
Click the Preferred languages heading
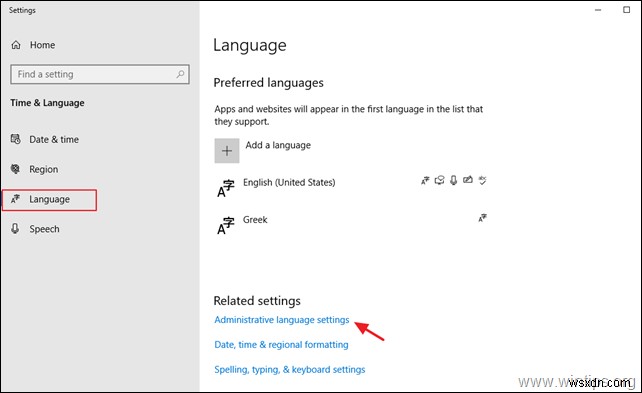click(x=269, y=83)
